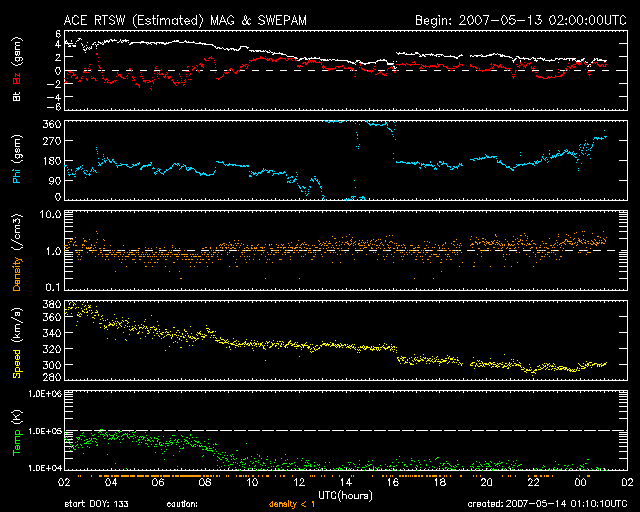The width and height of the screenshot is (640, 512).
Task: Click the "20" hour label on the time axis
Action: 487,482
